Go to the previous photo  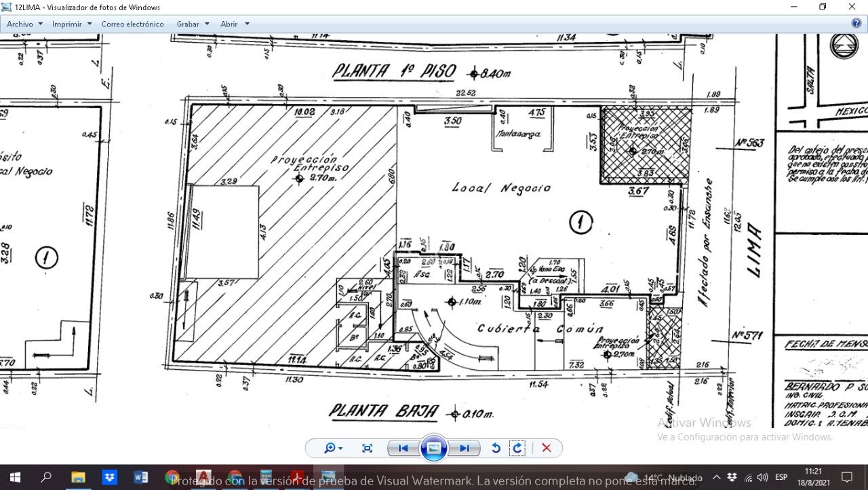pyautogui.click(x=403, y=448)
